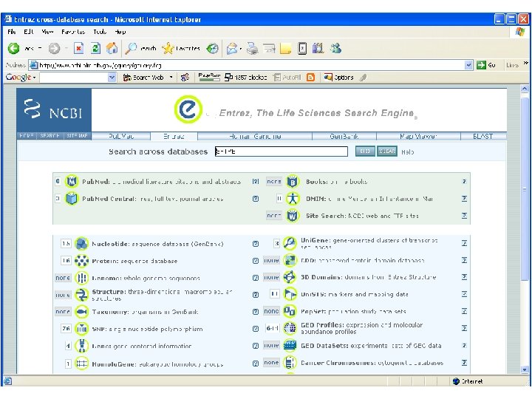This screenshot has width=532, height=399.
Task: Open the Google toolbar Options button
Action: tap(339, 78)
